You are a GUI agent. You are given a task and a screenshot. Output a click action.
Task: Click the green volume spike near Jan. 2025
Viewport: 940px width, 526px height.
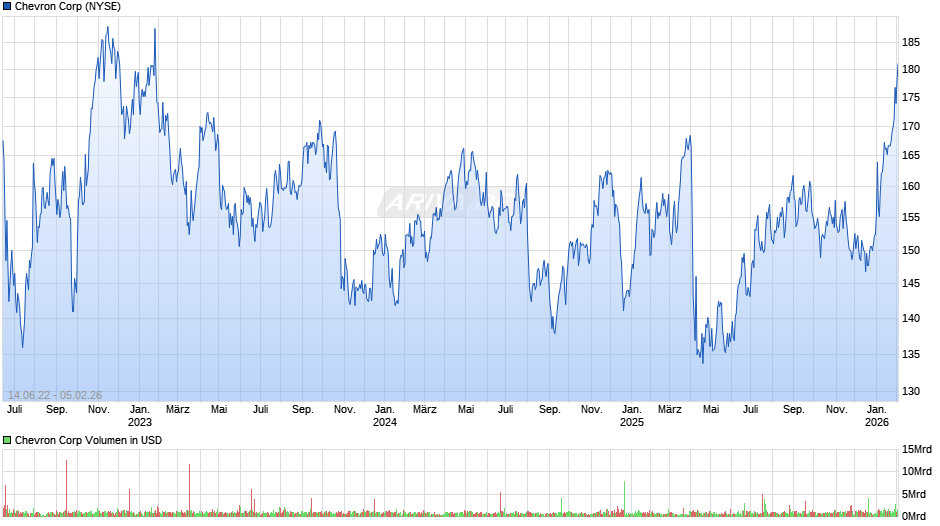click(x=624, y=497)
